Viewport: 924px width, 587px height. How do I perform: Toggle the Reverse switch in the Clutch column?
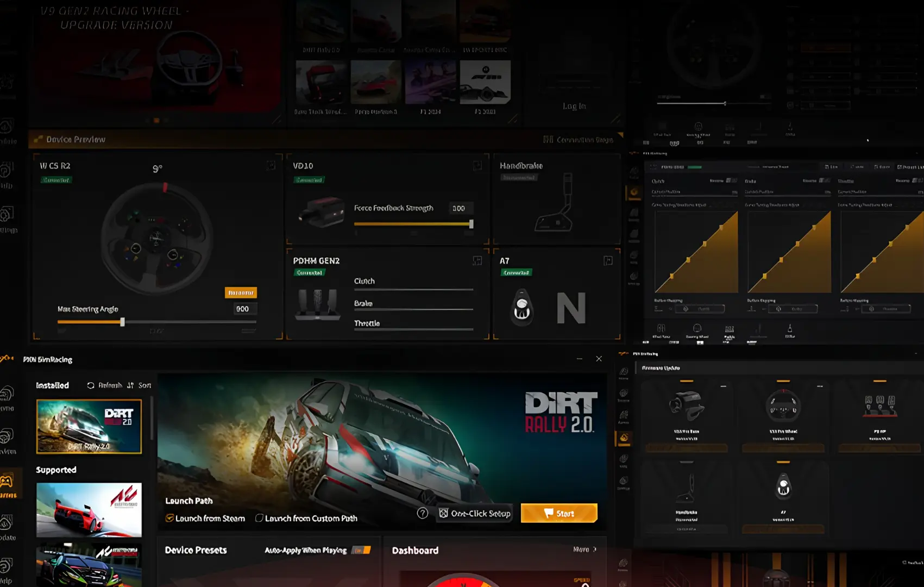point(731,180)
